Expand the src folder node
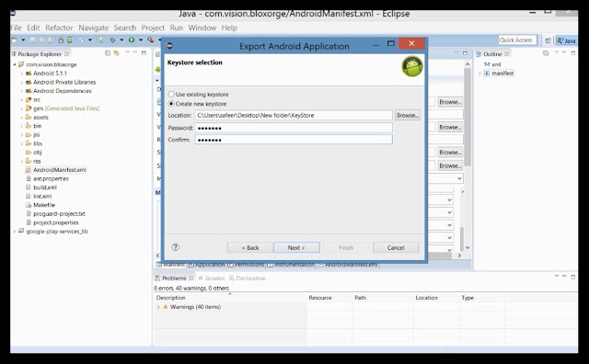589x364 pixels. pyautogui.click(x=21, y=100)
